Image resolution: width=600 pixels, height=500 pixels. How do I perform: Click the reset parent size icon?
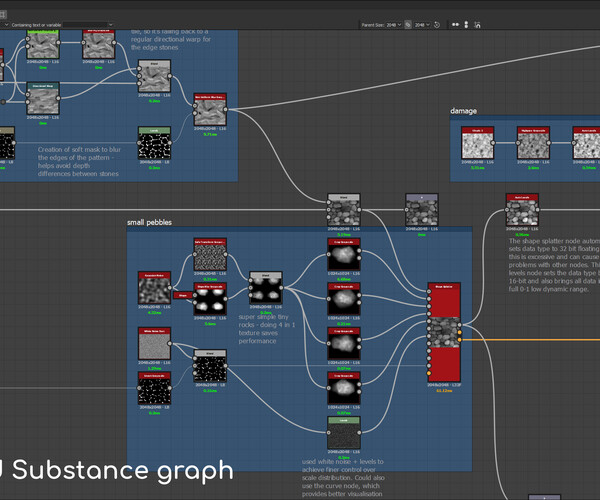tap(437, 25)
